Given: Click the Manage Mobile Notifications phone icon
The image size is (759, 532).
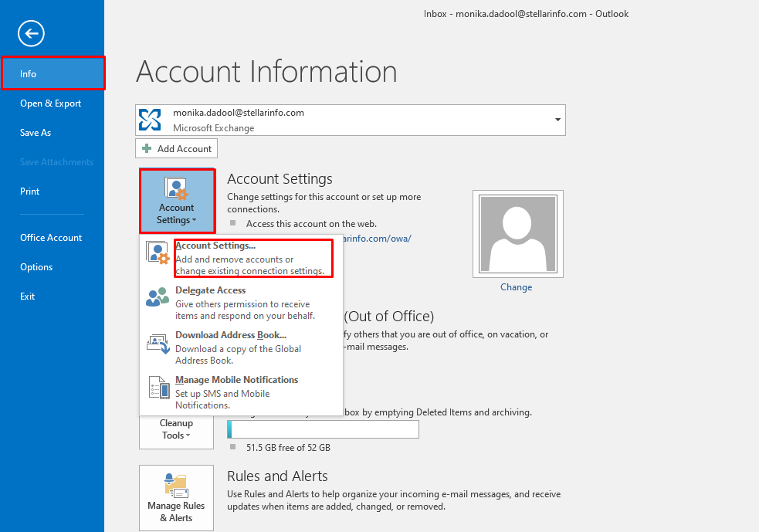Looking at the screenshot, I should point(158,388).
